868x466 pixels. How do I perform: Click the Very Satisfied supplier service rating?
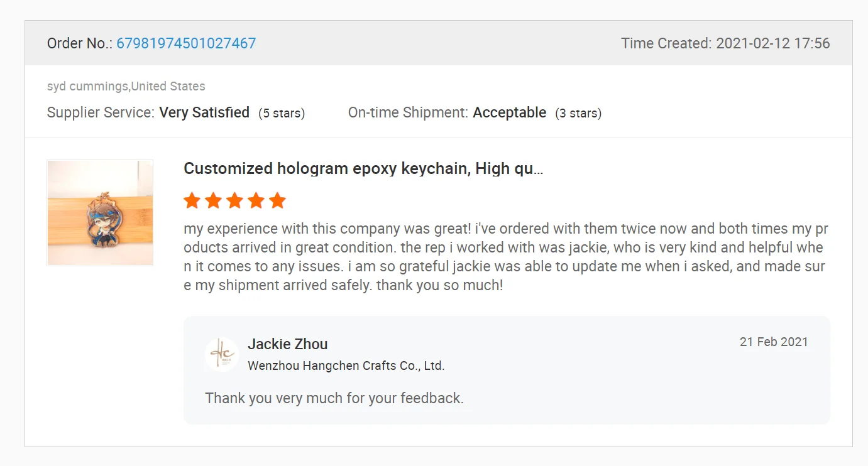click(204, 113)
